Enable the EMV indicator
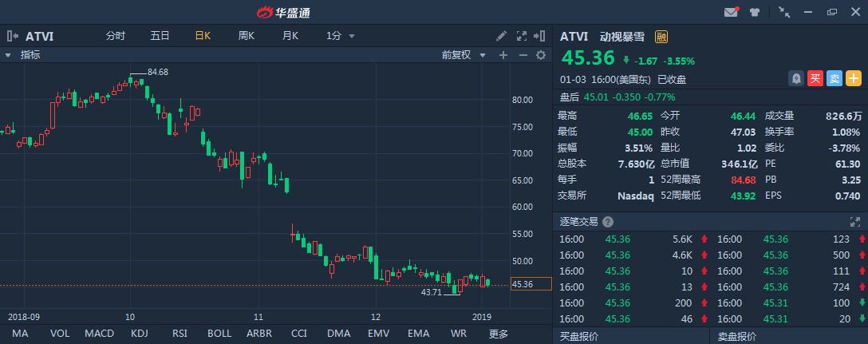 pos(379,334)
